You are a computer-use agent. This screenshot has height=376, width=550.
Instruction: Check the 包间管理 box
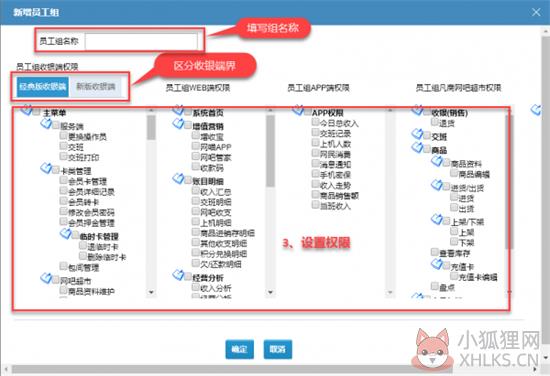tap(63, 266)
